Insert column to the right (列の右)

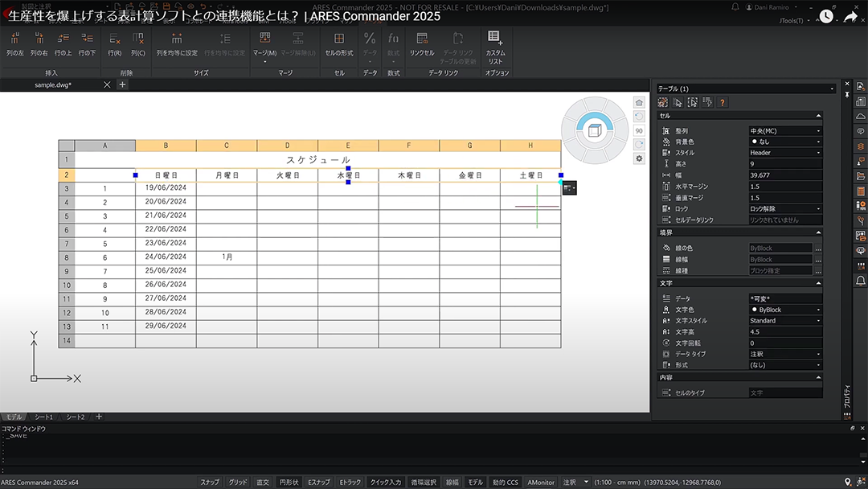[x=39, y=44]
